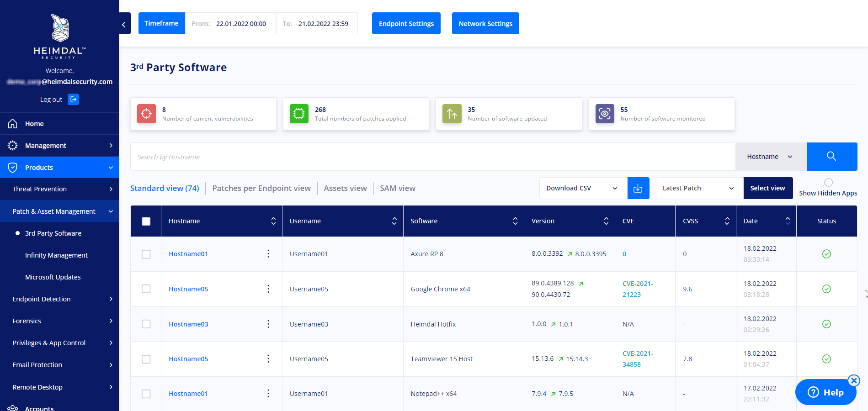Click the software updated arrow icon
The width and height of the screenshot is (868, 411).
coord(452,114)
